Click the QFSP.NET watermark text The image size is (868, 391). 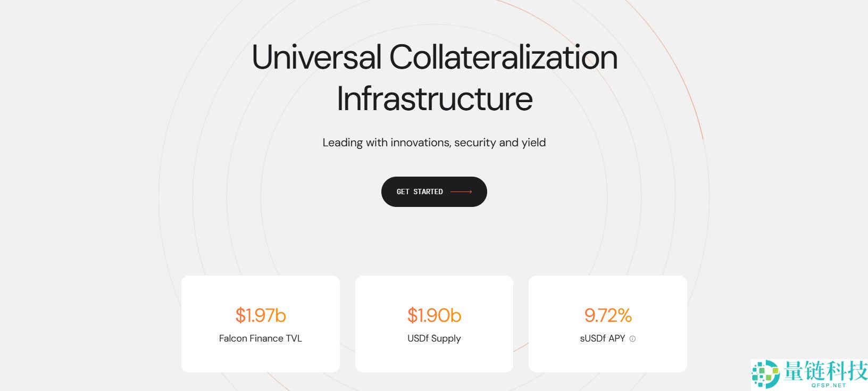click(x=829, y=385)
